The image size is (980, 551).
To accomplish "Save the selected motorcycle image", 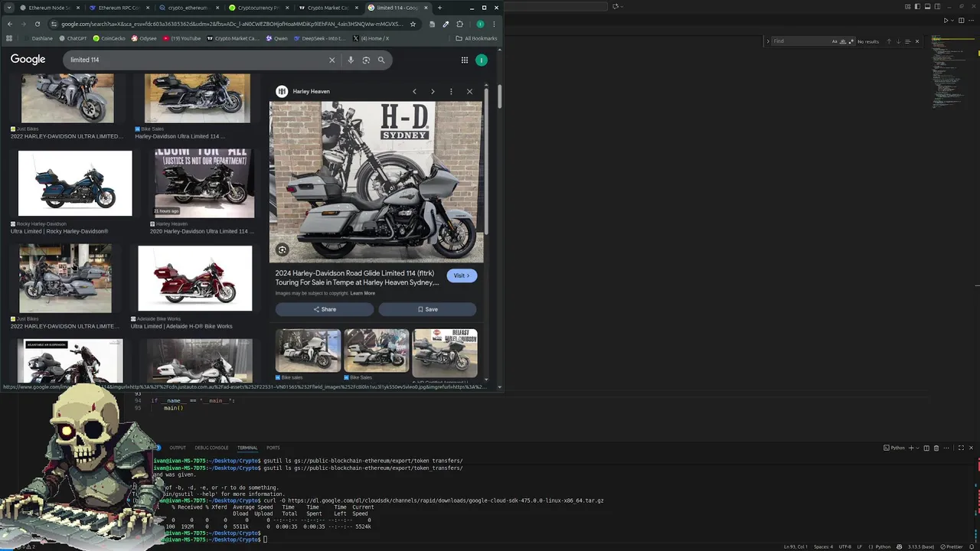I will 427,309.
